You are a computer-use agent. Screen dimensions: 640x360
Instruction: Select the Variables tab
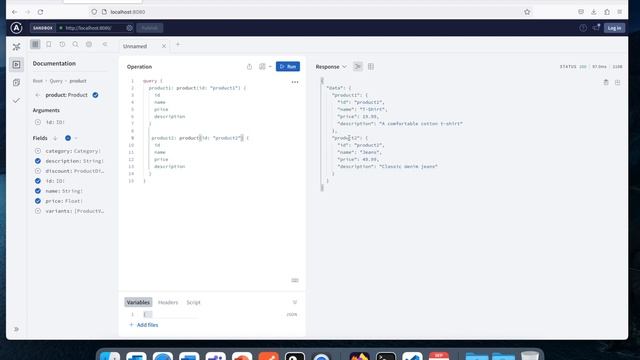pos(138,302)
